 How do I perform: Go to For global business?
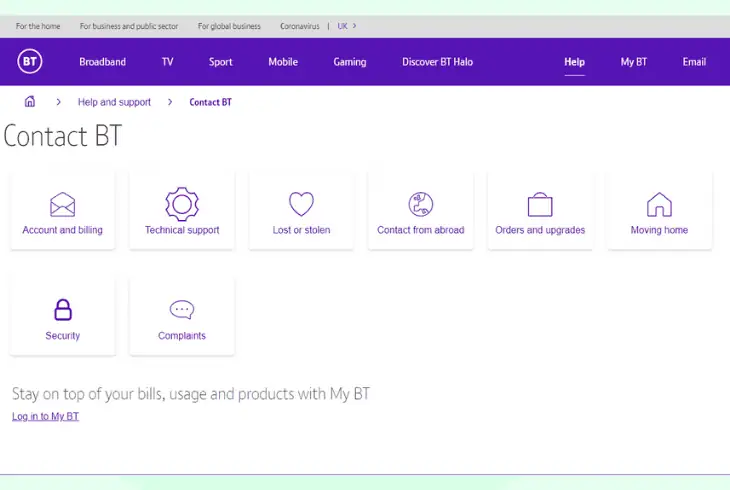(229, 26)
